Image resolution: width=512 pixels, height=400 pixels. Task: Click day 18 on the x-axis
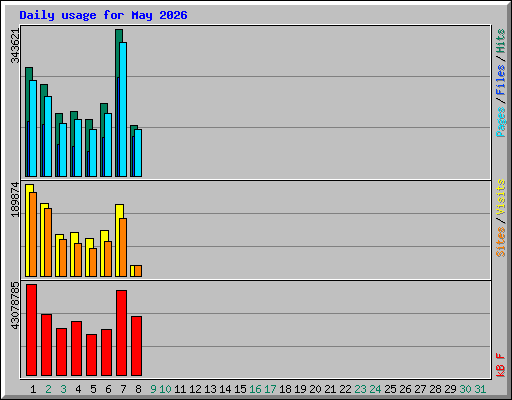pos(285,389)
